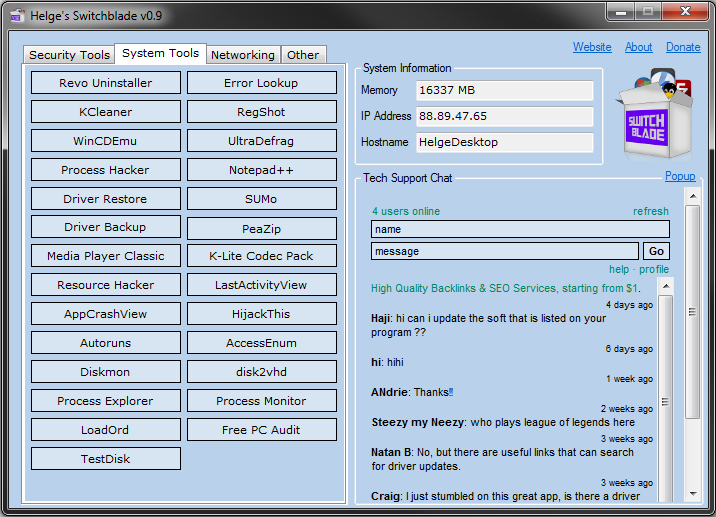Launch Revo Uninstaller

click(x=105, y=83)
